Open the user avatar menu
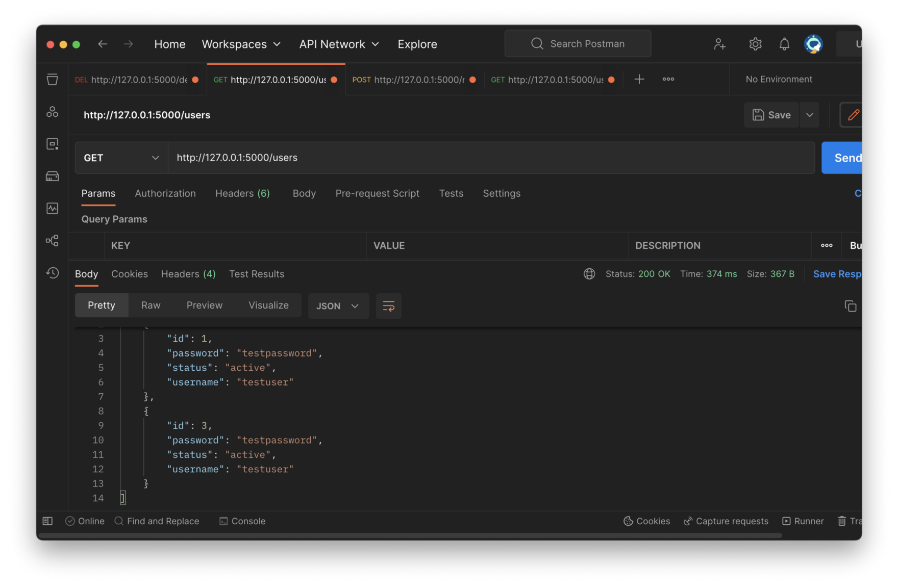The image size is (898, 588). coord(813,44)
